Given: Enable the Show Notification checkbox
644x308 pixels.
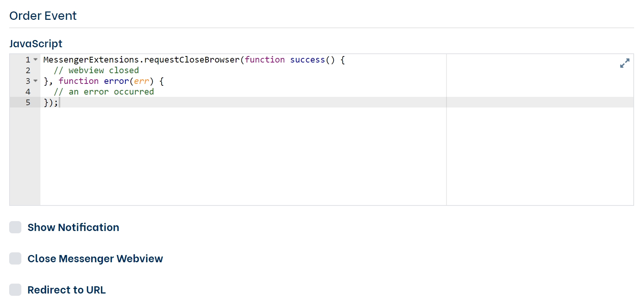Looking at the screenshot, I should click(x=15, y=227).
